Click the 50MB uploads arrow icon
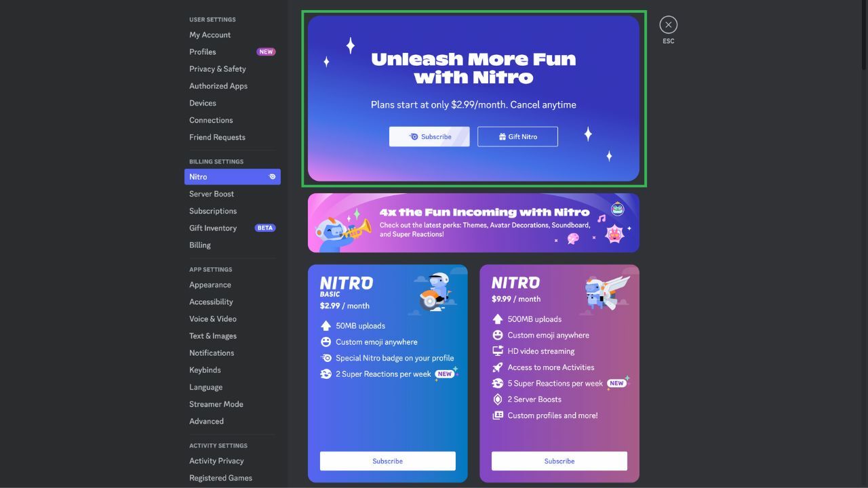868x488 pixels. pos(326,326)
